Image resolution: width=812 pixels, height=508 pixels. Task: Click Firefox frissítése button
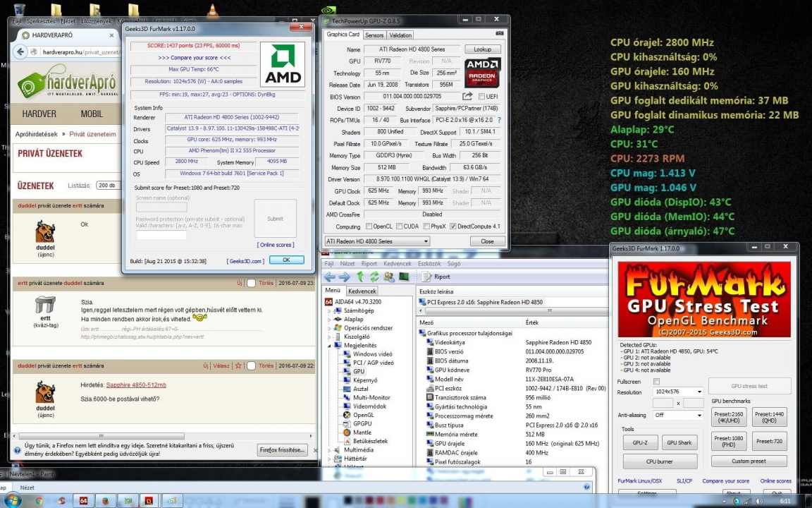pos(282,450)
